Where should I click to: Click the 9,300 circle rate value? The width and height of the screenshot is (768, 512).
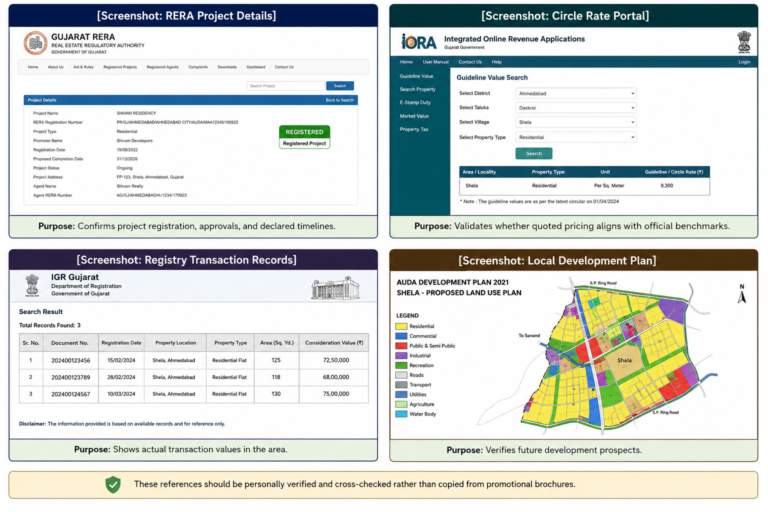pyautogui.click(x=667, y=186)
